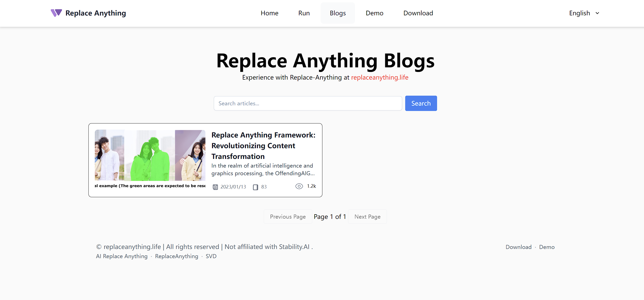Viewport: 644px width, 300px height.
Task: Go to Next Page of blog results
Action: (x=367, y=217)
